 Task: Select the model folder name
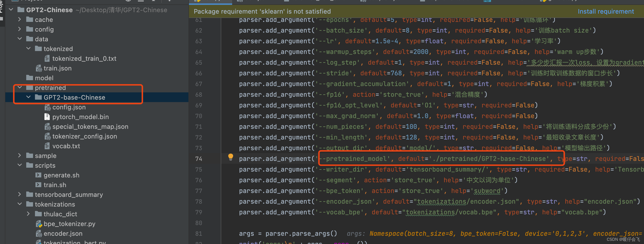pyautogui.click(x=44, y=78)
